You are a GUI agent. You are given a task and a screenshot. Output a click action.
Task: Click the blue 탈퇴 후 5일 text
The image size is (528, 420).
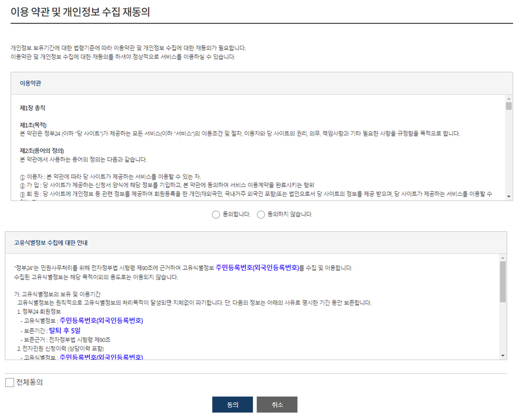[65, 330]
